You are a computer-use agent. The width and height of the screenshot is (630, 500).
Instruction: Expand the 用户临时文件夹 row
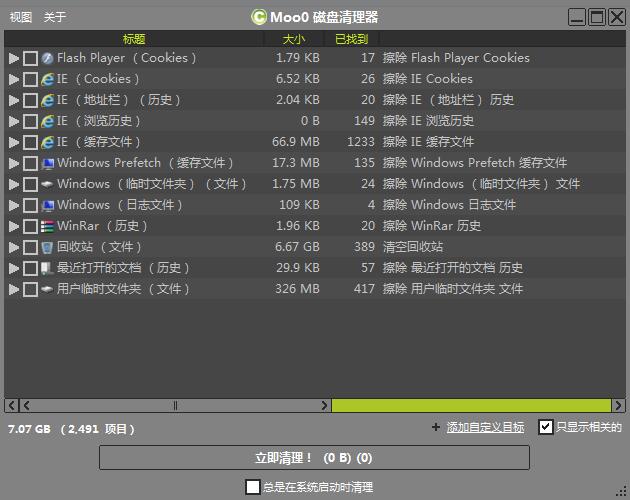coord(13,289)
